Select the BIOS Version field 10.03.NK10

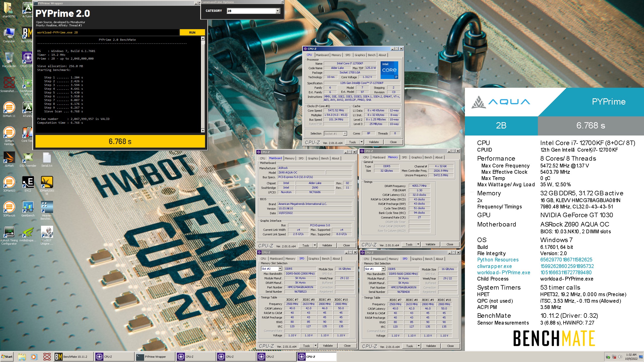[x=315, y=208]
